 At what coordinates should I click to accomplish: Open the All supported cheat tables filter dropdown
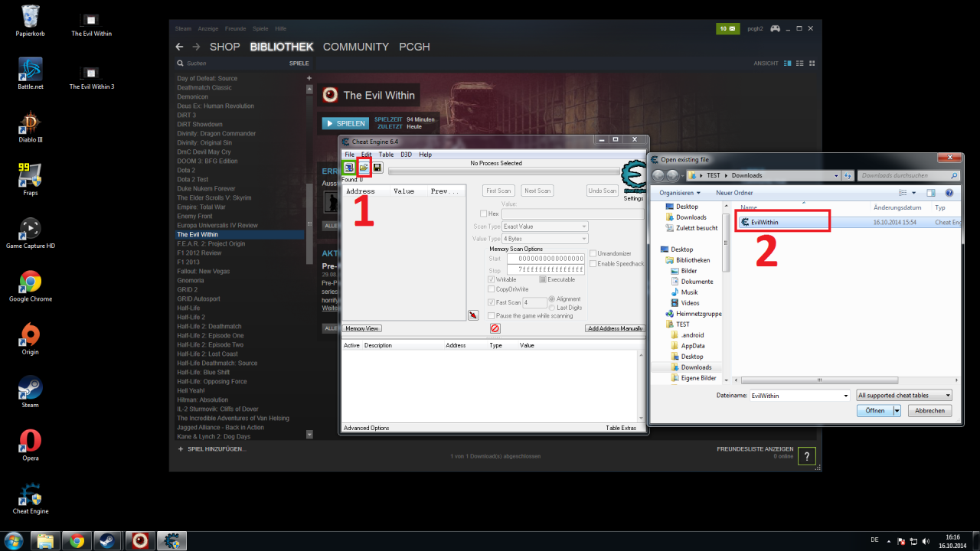click(904, 395)
